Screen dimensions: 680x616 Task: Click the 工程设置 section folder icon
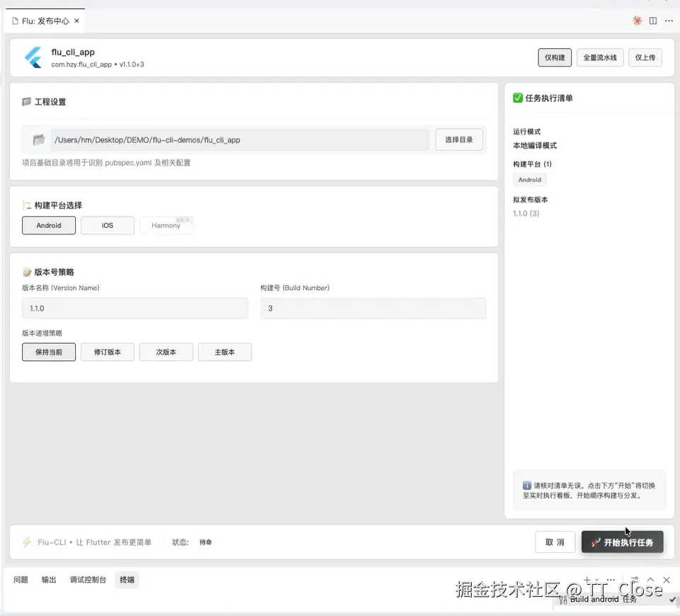(26, 101)
